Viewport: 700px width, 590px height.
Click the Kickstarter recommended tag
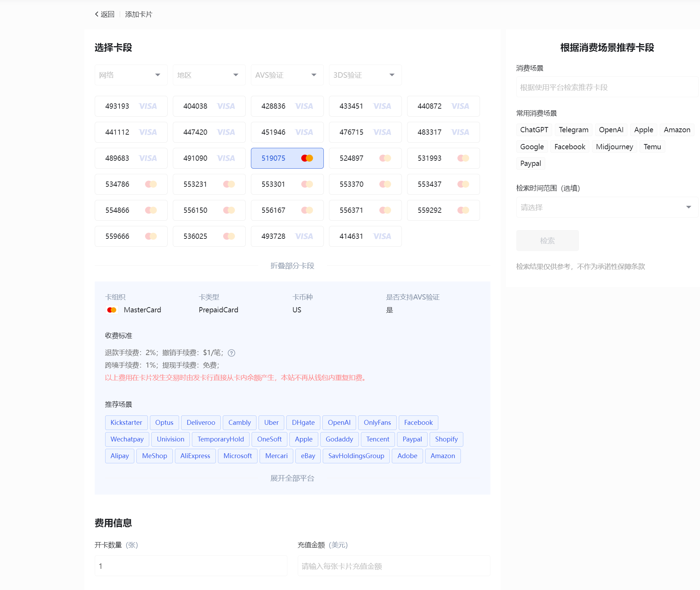pos(126,423)
